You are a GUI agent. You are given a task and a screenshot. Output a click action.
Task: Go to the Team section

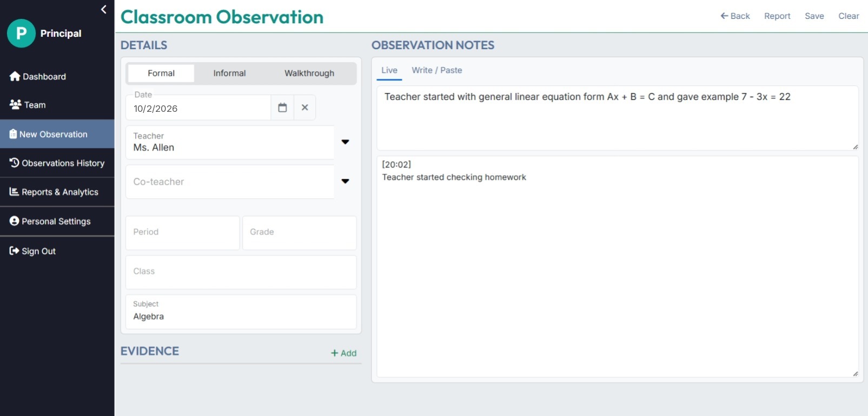point(28,105)
